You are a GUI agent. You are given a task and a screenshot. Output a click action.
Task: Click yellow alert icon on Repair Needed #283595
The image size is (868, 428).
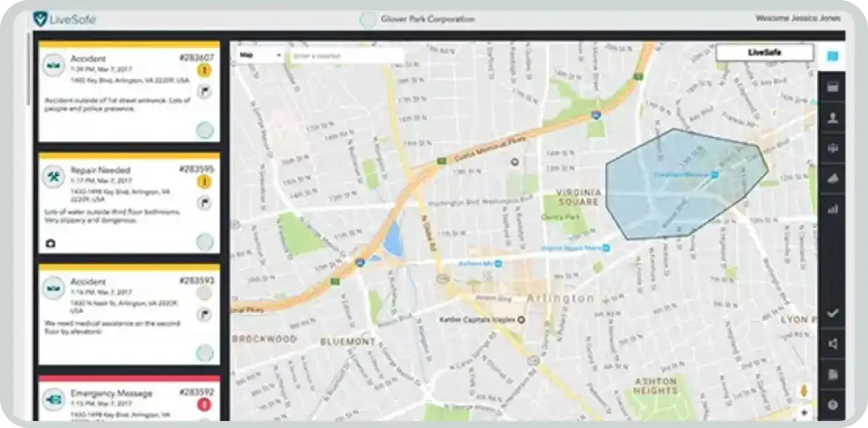pos(204,182)
